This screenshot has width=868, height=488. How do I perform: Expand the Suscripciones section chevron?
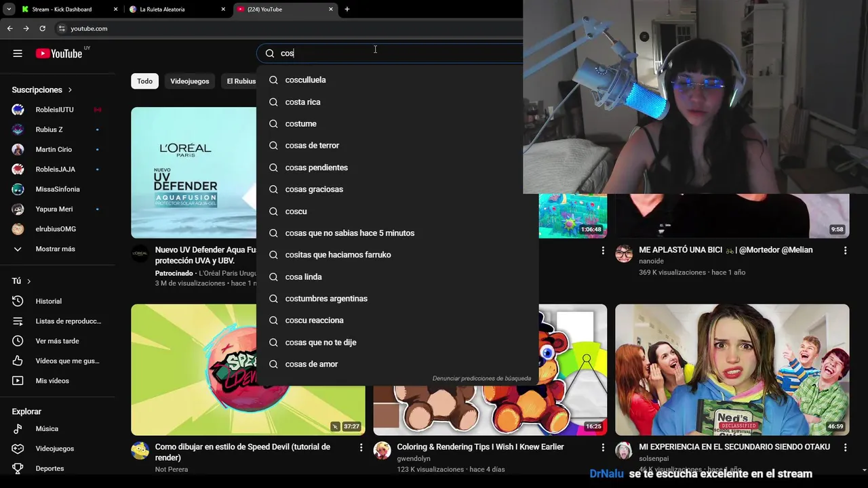click(x=70, y=89)
